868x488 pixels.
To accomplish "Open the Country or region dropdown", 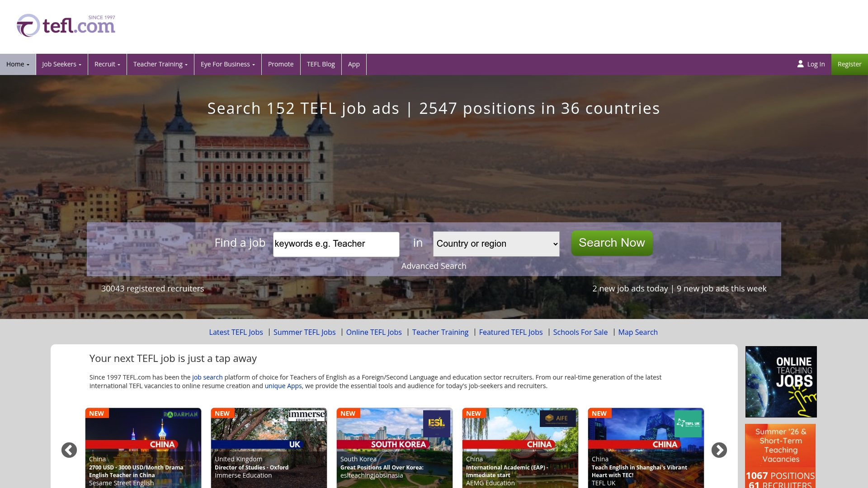I will 496,244.
